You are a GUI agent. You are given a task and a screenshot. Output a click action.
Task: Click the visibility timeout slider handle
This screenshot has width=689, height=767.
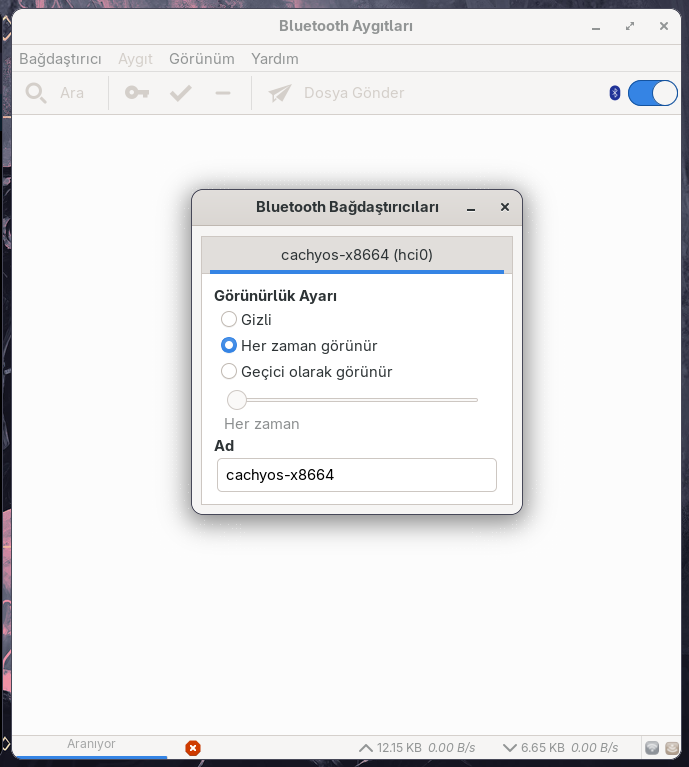237,400
